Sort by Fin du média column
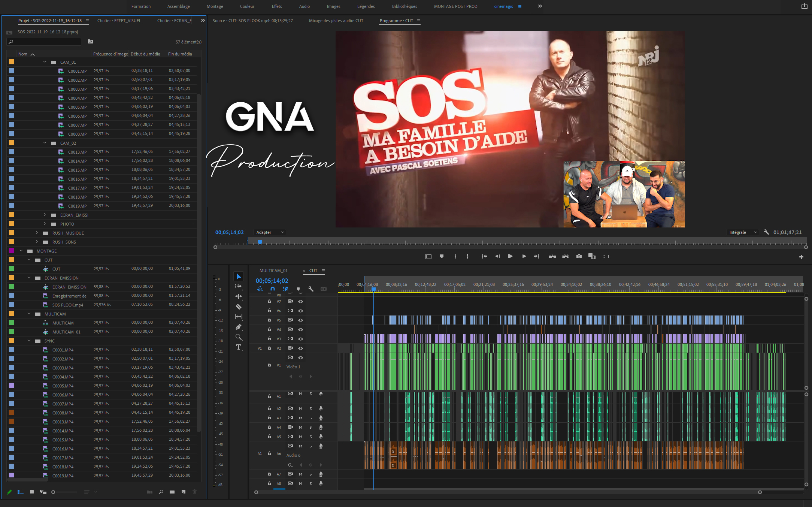This screenshot has height=507, width=812. coord(180,54)
